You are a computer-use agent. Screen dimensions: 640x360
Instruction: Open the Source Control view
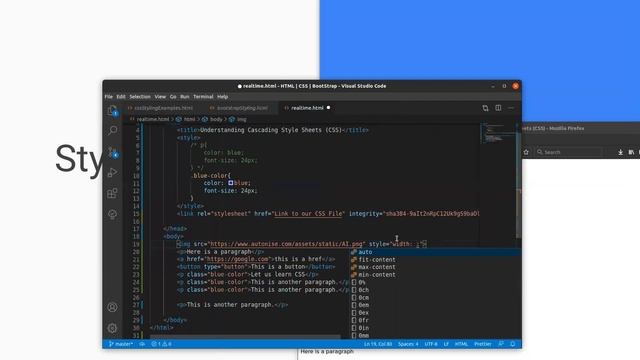point(113,152)
